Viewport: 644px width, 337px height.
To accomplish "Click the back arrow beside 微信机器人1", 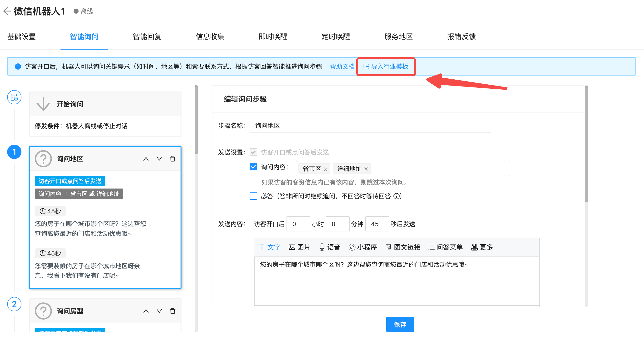I will coord(7,11).
